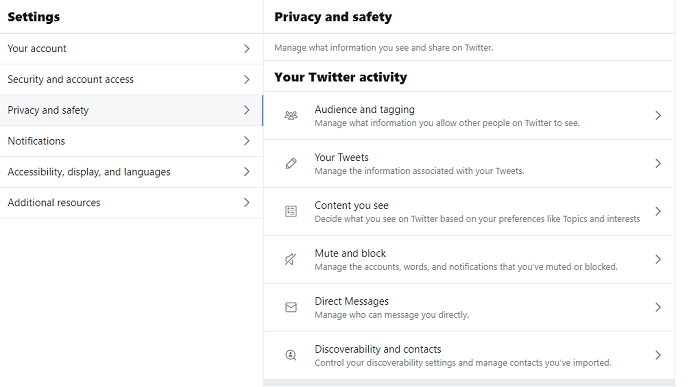Expand the Notifications chevron
700x387 pixels.
(x=246, y=141)
